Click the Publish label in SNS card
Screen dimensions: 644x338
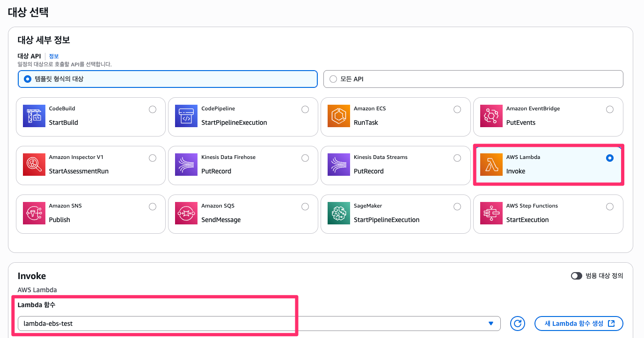[x=59, y=220]
